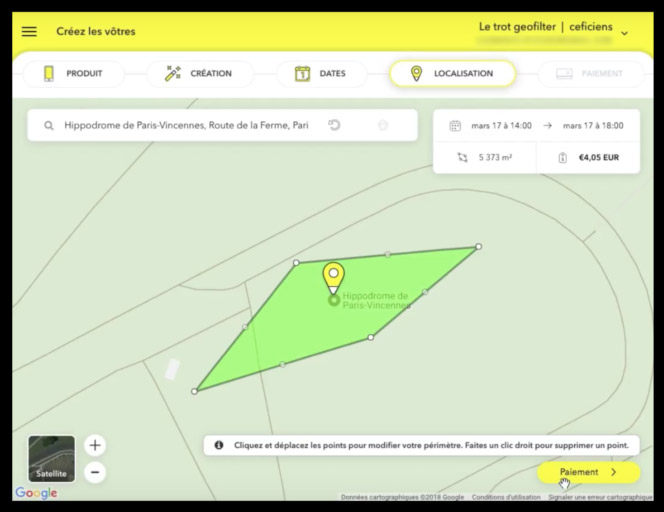The height and width of the screenshot is (512, 664).
Task: Continue with the Paiement button
Action: [x=589, y=472]
